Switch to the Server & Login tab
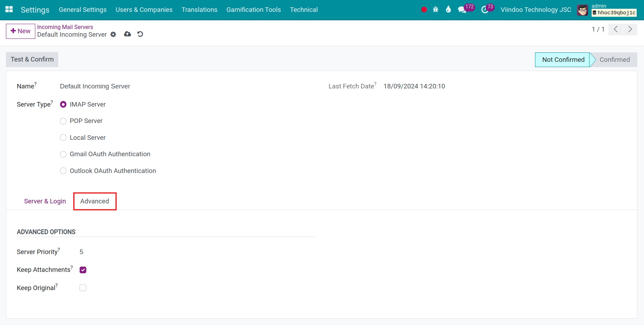Image resolution: width=644 pixels, height=325 pixels. pyautogui.click(x=45, y=201)
